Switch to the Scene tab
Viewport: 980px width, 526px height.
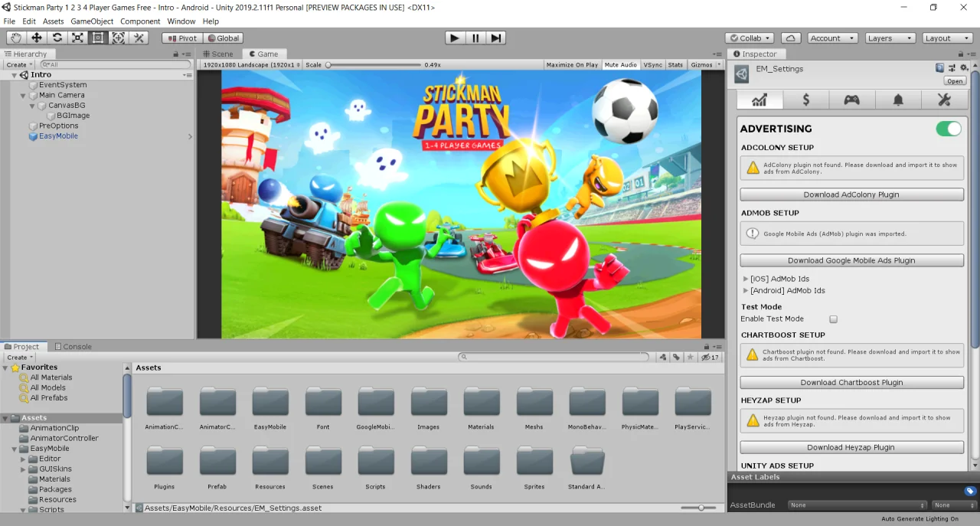[x=219, y=54]
